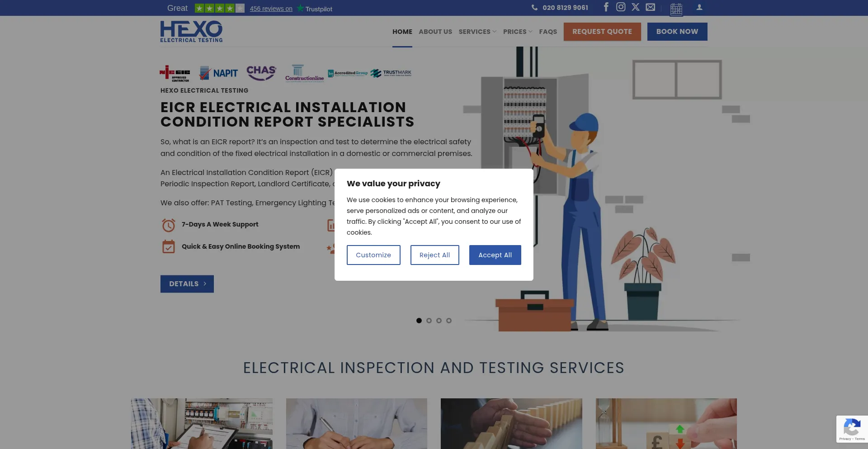This screenshot has width=868, height=449.
Task: Click the Accept All cookies button
Action: tap(495, 255)
